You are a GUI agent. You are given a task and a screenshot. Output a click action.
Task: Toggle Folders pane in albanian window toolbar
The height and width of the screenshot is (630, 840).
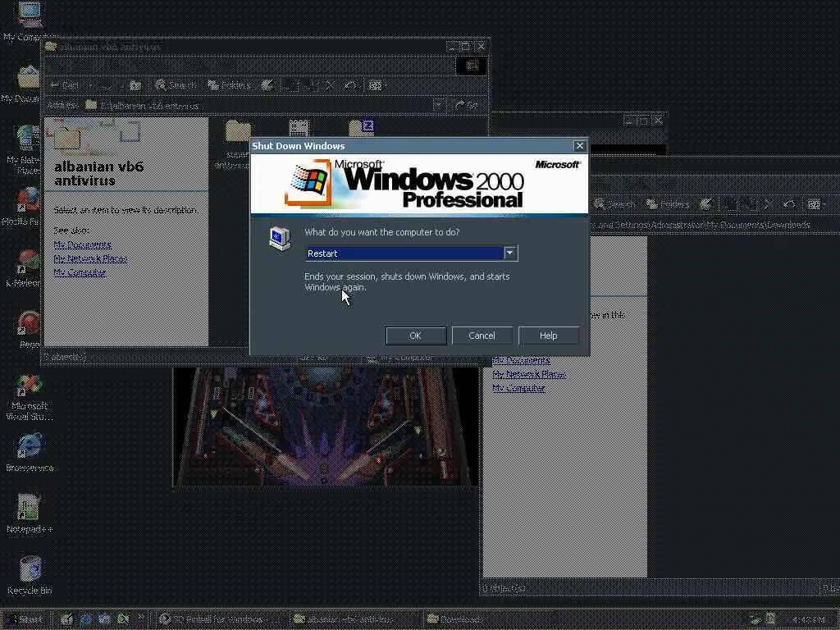click(x=230, y=85)
